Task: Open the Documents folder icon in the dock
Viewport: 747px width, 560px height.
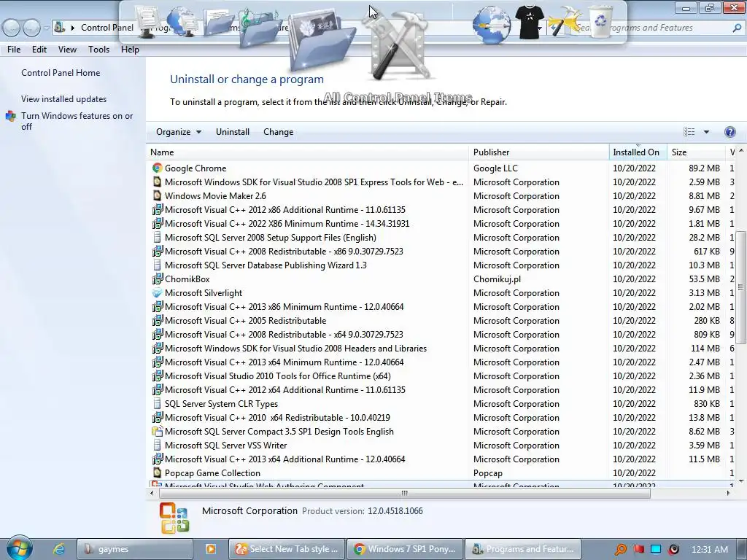Action: tap(219, 23)
